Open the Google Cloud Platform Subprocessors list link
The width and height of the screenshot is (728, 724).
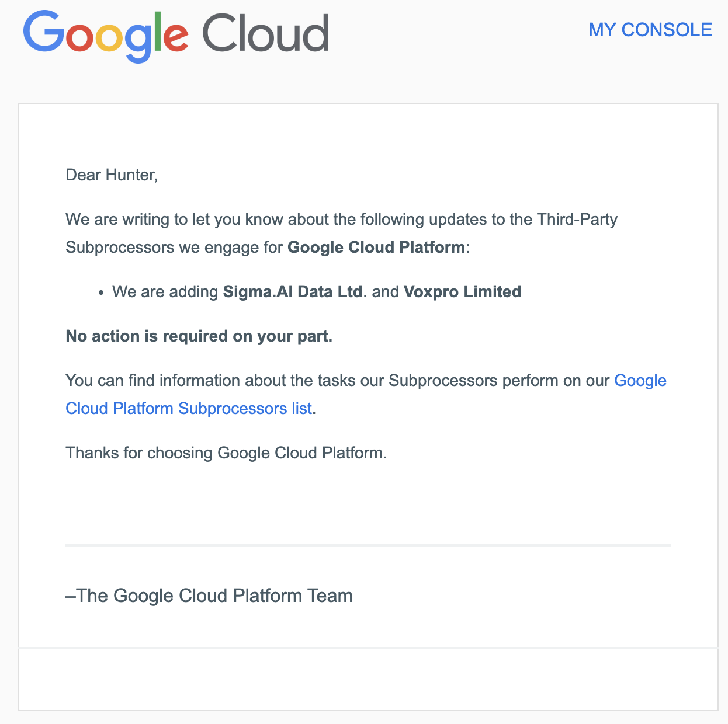tap(366, 394)
